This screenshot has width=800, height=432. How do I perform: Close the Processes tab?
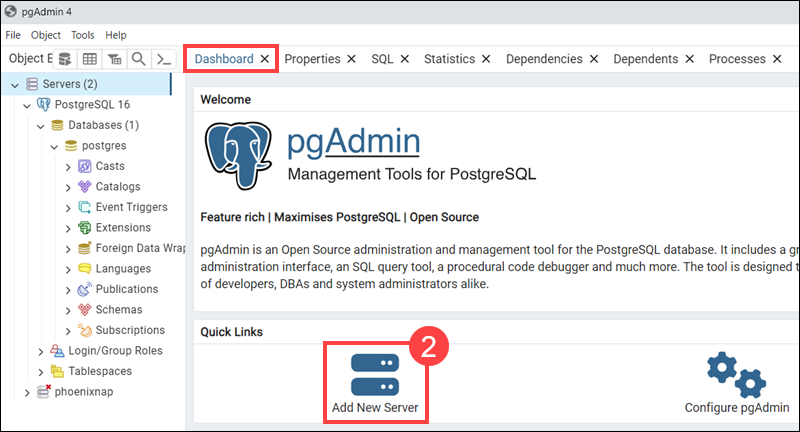coord(777,59)
